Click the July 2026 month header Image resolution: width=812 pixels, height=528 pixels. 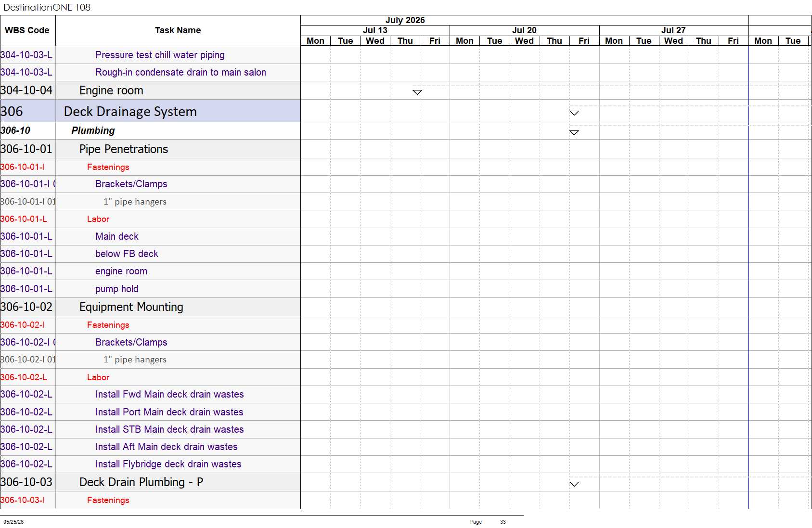pos(405,20)
